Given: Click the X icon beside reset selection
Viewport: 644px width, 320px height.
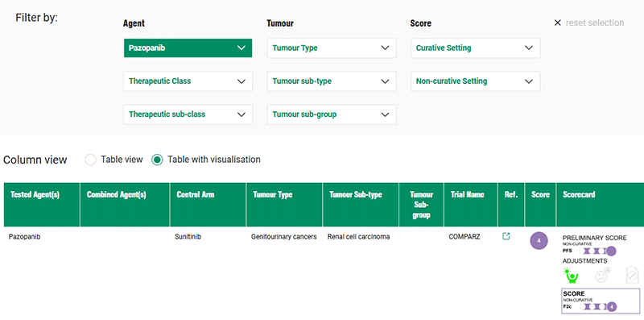Looking at the screenshot, I should point(557,23).
